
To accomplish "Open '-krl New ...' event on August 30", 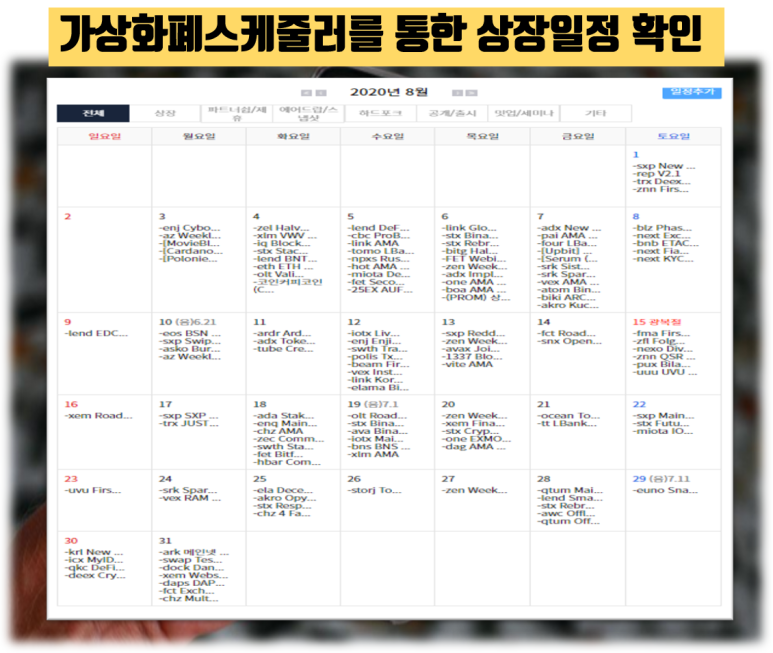I will tap(94, 552).
